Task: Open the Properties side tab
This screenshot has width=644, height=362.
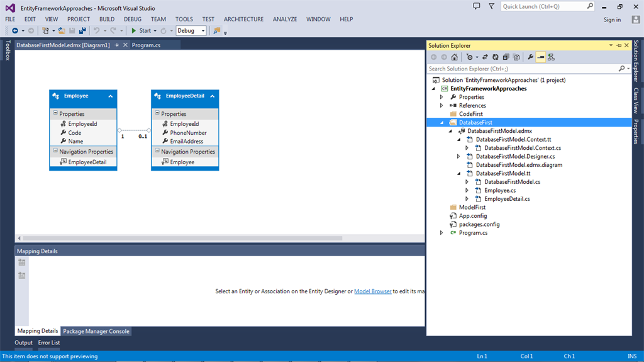Action: pos(636,132)
